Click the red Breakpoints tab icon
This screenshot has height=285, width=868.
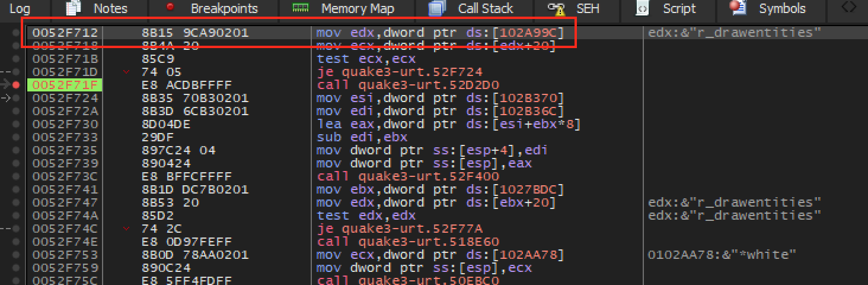170,7
